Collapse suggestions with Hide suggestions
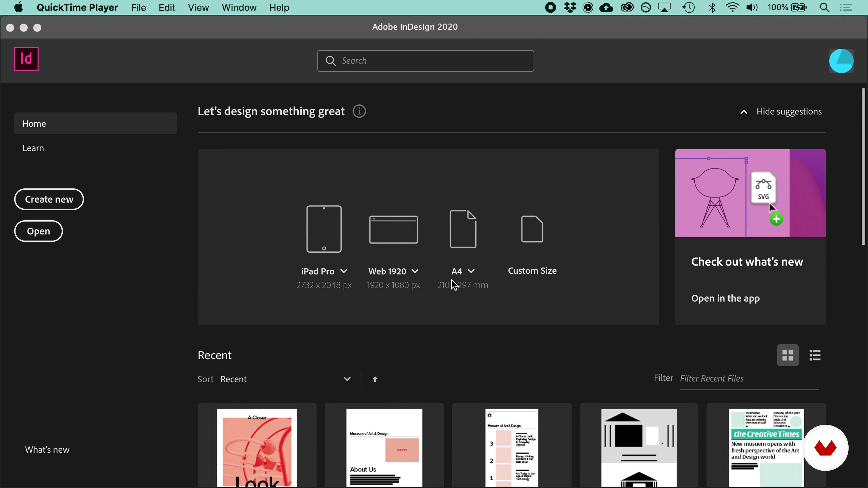 [781, 111]
